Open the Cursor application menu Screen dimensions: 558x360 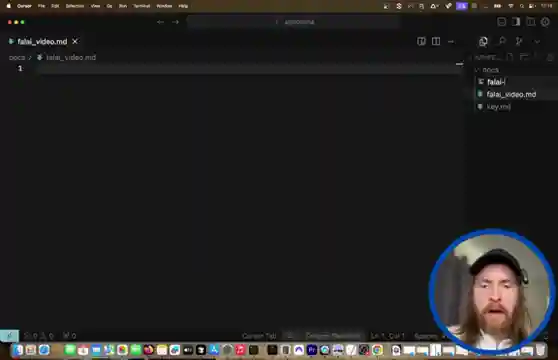point(24,6)
